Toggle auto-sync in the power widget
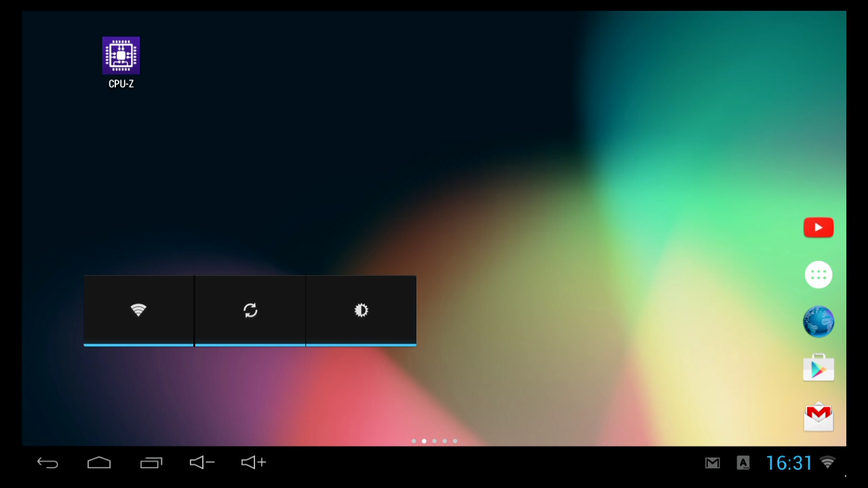 [x=250, y=310]
